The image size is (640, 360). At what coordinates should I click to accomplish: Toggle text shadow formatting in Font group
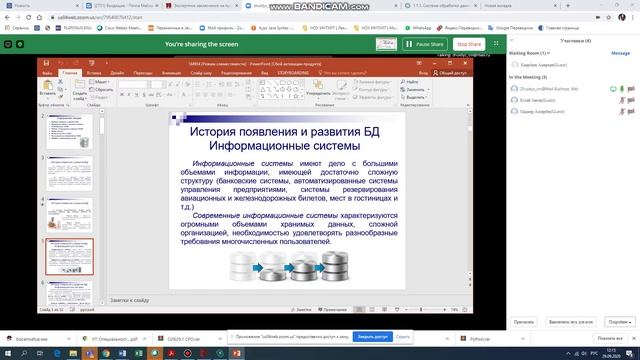click(x=144, y=95)
